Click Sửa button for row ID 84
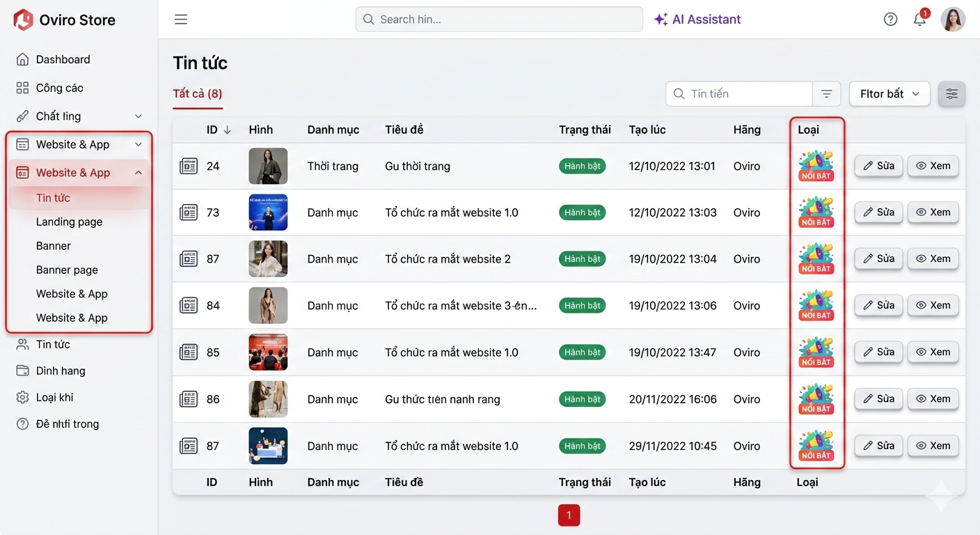The width and height of the screenshot is (980, 535). pos(878,305)
